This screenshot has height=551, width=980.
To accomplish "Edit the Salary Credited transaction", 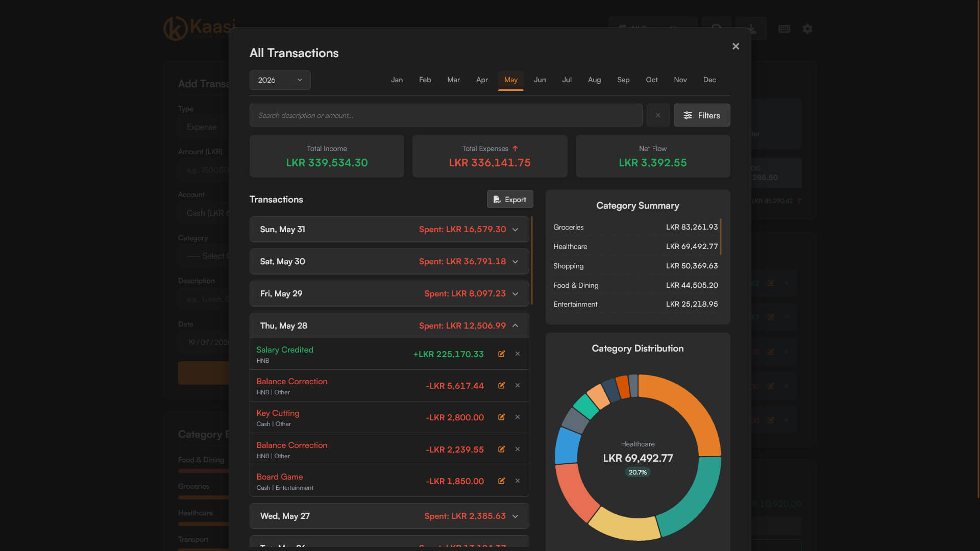I will coord(501,354).
